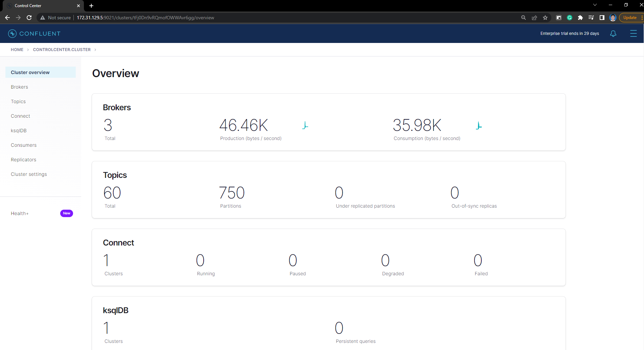644x350 pixels.
Task: Open the hamburger menu icon
Action: coord(634,33)
